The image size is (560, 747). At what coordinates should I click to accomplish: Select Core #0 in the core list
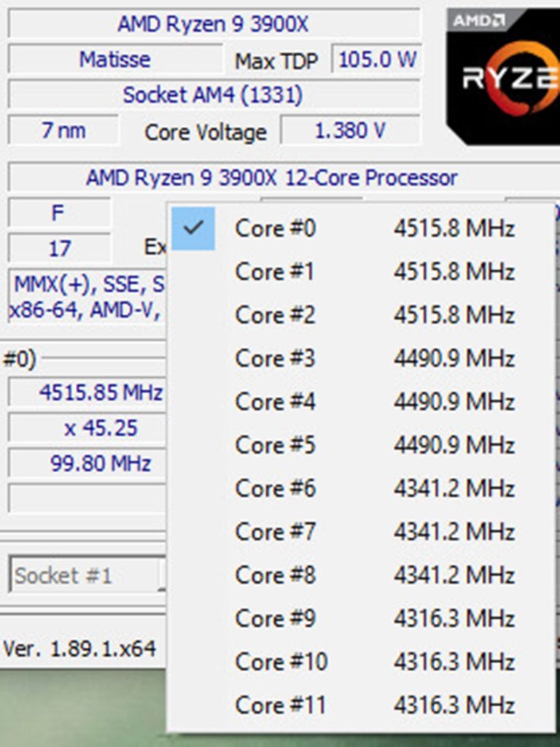coord(360,228)
